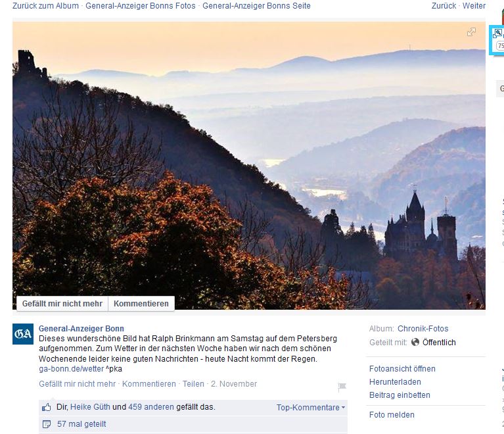Image resolution: width=504 pixels, height=434 pixels.
Task: Go back via 'Zurück zum Album'
Action: 45,6
